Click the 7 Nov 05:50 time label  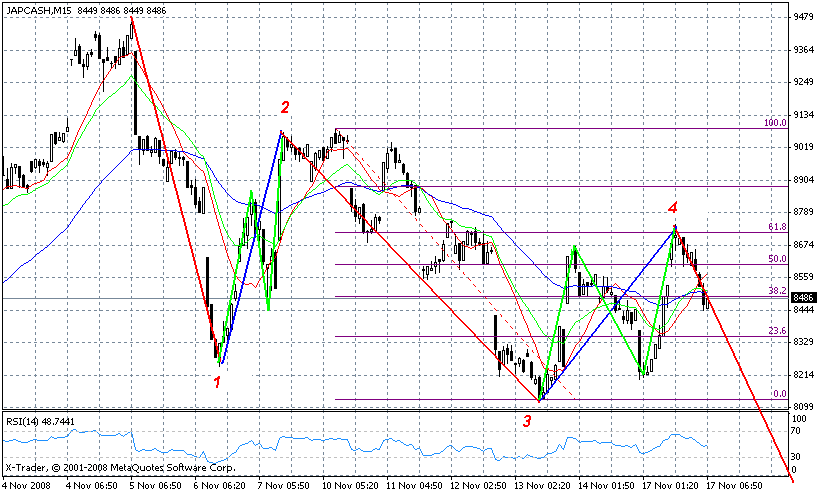click(x=284, y=485)
